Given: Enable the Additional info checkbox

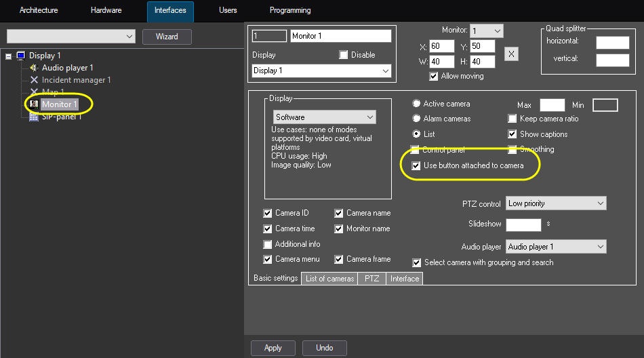Looking at the screenshot, I should (x=268, y=244).
